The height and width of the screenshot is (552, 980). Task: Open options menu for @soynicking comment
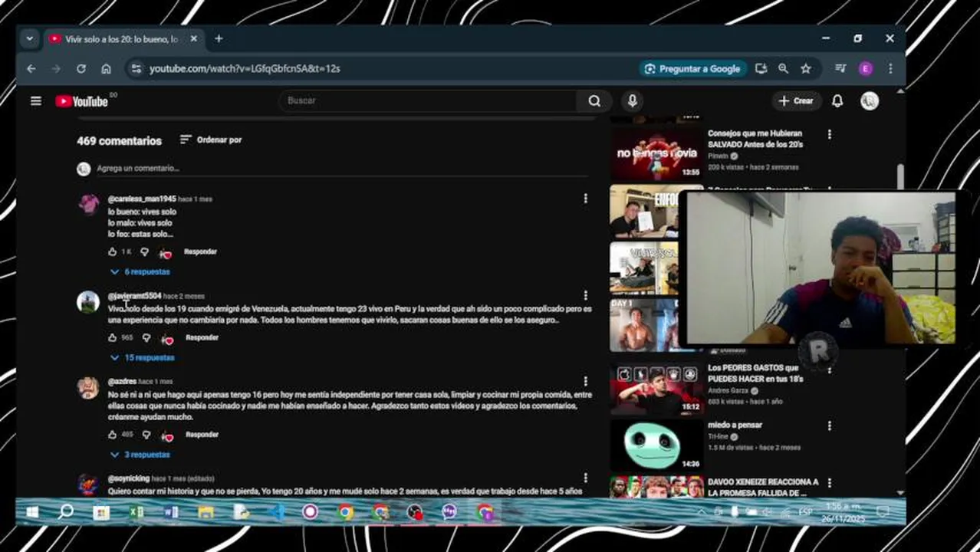(x=585, y=478)
